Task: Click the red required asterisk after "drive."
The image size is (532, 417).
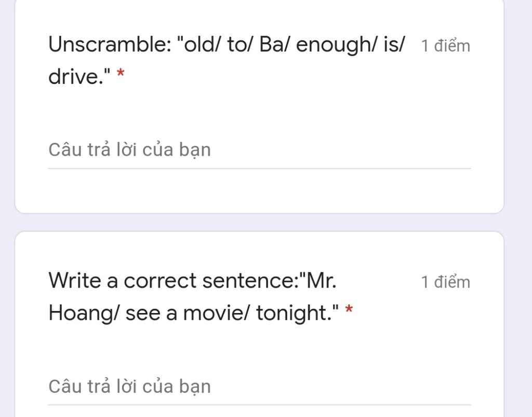Action: point(121,74)
